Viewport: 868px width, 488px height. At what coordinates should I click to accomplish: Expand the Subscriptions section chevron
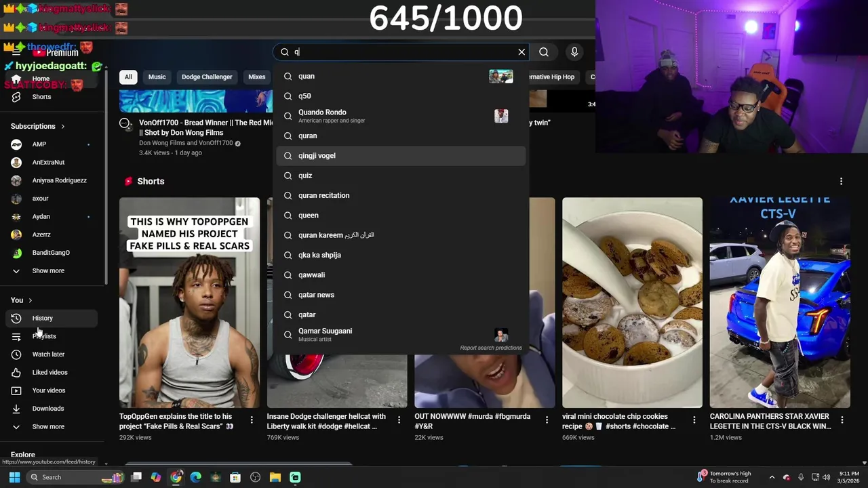62,126
